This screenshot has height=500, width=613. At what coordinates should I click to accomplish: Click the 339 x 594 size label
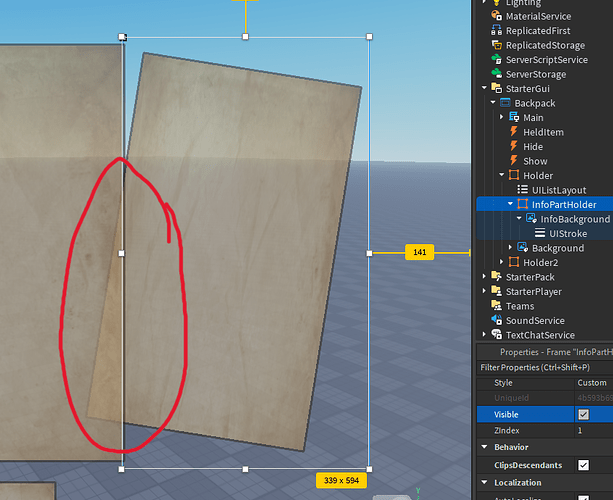[x=341, y=480]
